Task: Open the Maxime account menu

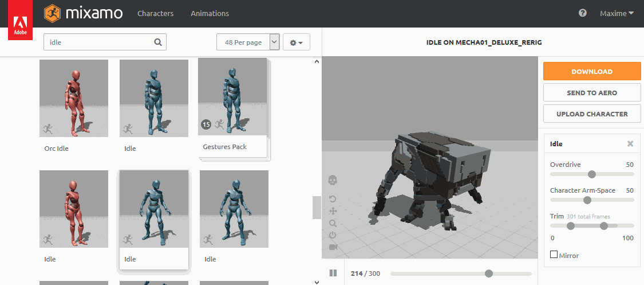Action: (617, 13)
